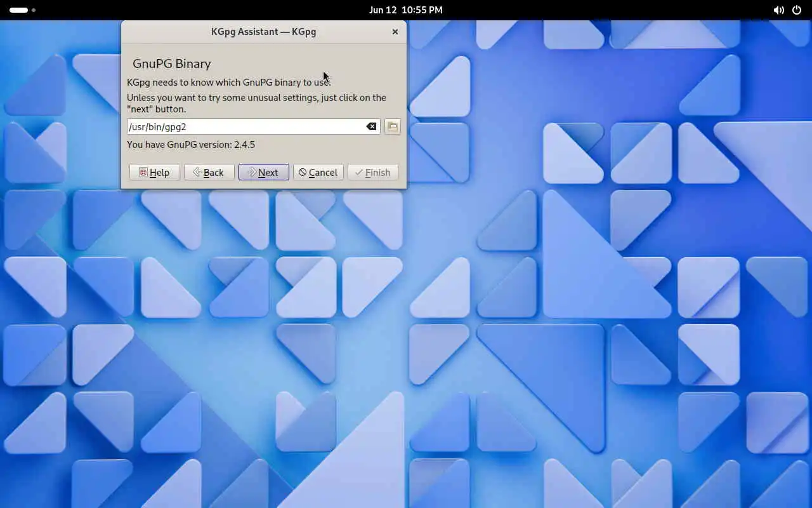Screen dimensions: 812x508
Task: Open Help for the assistant
Action: (x=155, y=172)
